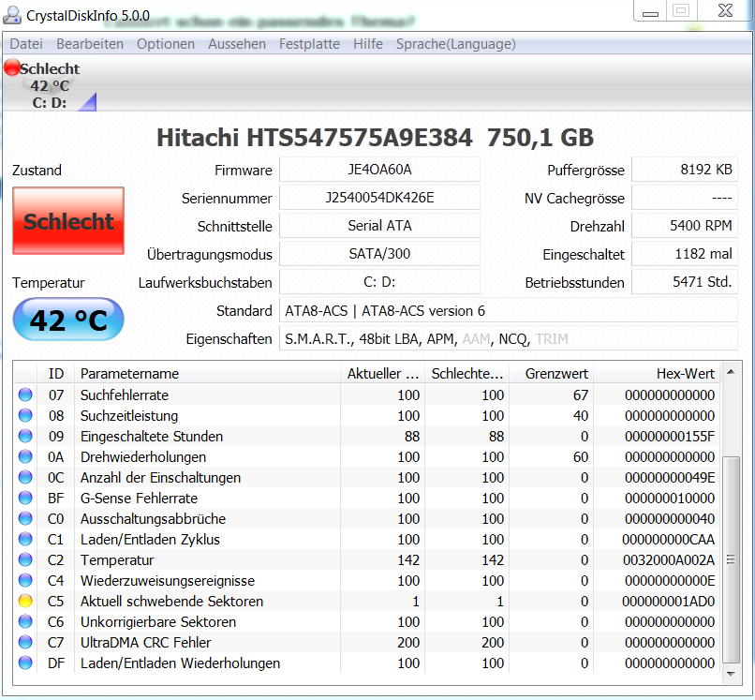Sort by the ID column header
Screen dimensions: 755x700
click(56, 373)
